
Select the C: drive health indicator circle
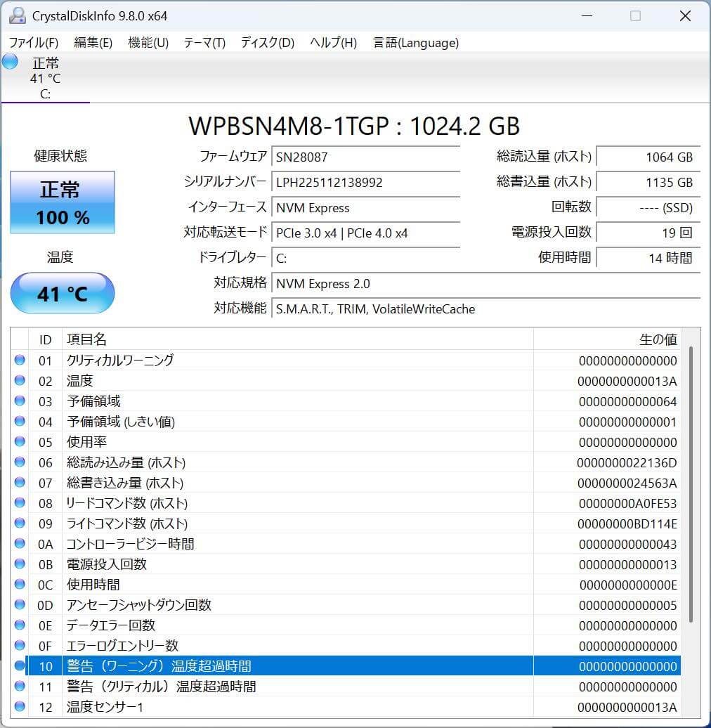tap(9, 62)
